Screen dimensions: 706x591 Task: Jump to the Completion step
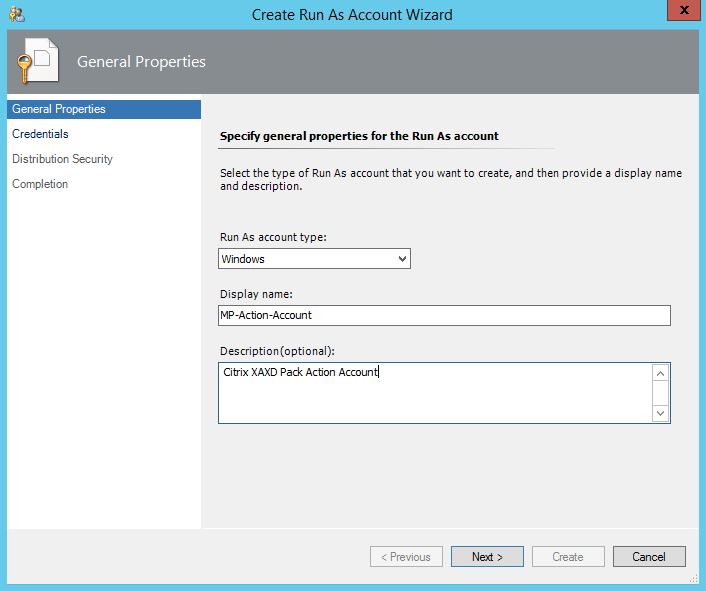coord(40,184)
